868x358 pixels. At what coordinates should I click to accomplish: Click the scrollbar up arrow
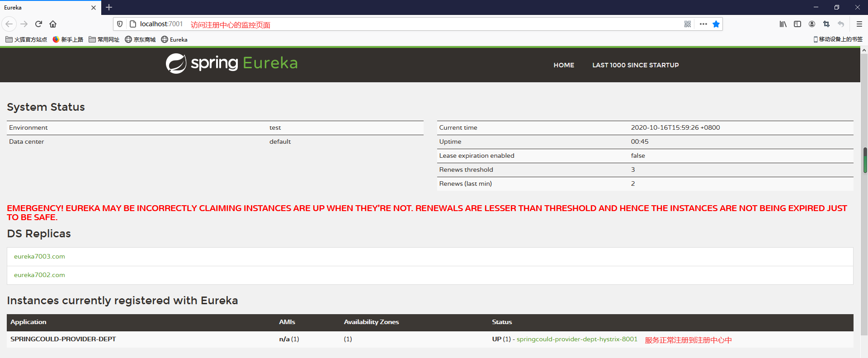[864, 50]
